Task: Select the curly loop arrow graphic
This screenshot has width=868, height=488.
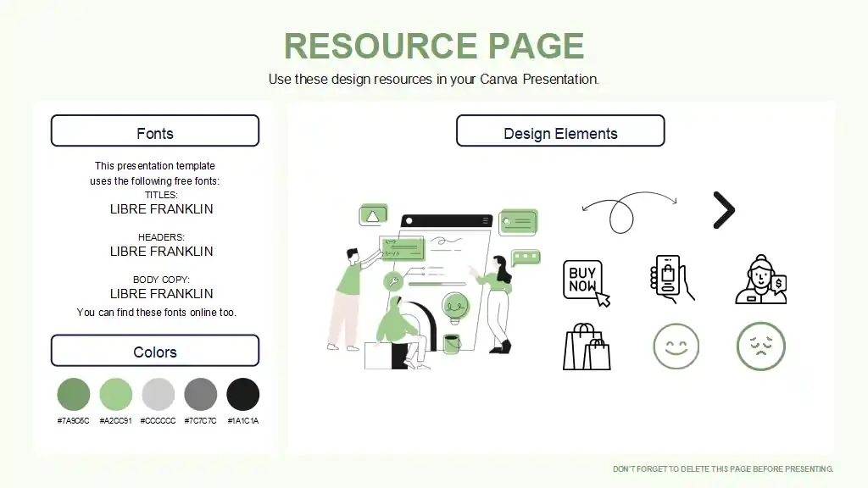Action: coord(630,213)
